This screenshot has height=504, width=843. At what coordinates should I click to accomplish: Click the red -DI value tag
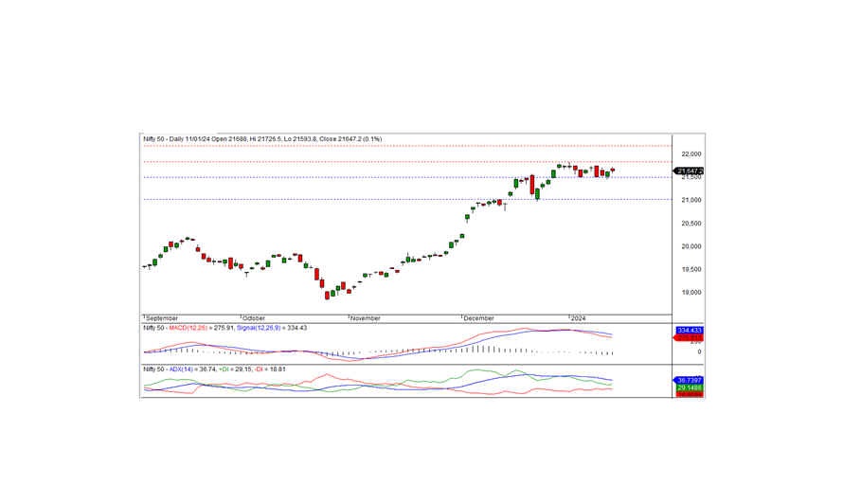point(690,394)
